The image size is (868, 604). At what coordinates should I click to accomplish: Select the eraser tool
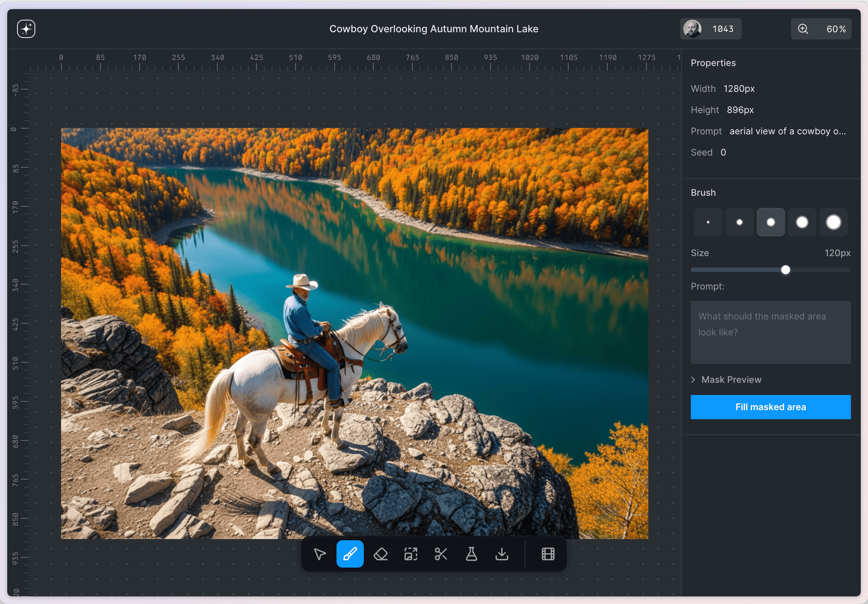tap(381, 554)
